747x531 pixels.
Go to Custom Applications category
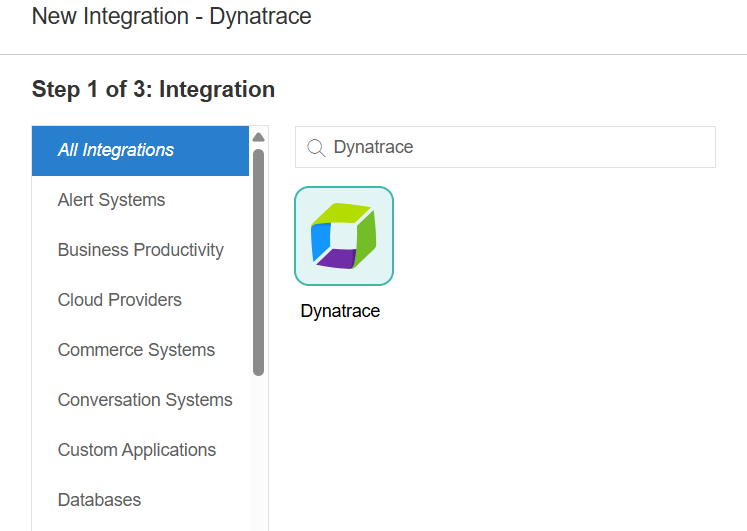click(137, 450)
